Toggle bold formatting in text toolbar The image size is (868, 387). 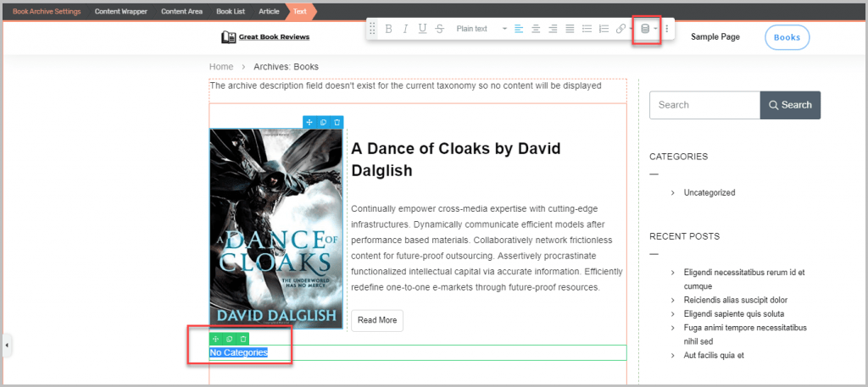point(388,29)
